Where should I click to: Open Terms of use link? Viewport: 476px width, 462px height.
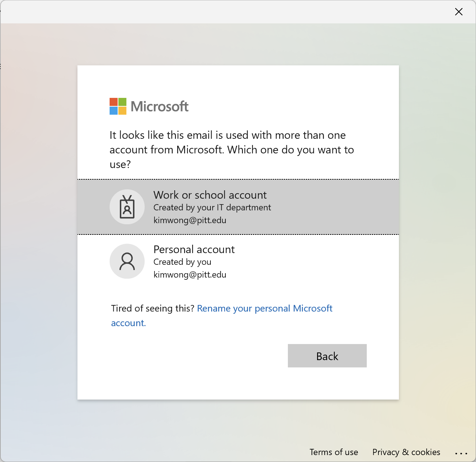coord(334,452)
